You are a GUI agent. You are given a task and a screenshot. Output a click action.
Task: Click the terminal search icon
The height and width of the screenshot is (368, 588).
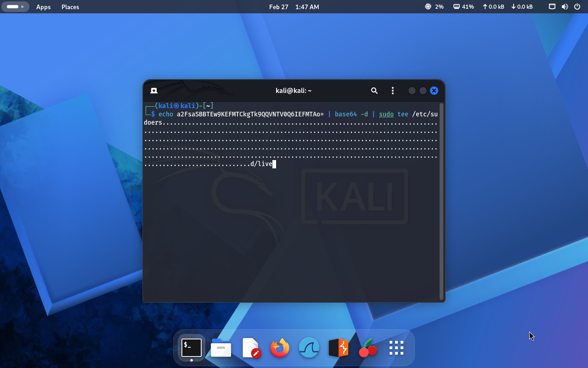tap(374, 91)
